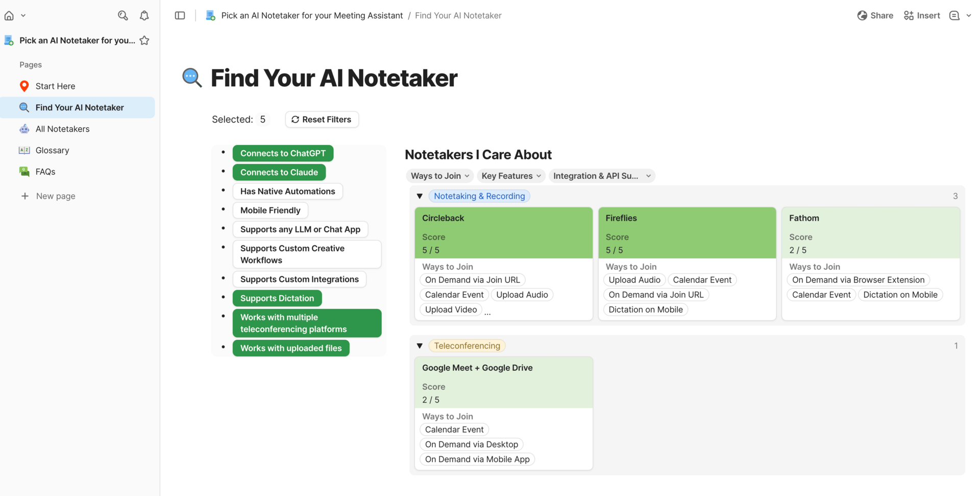Click the Pages section label in sidebar
The image size is (980, 496).
pos(31,65)
